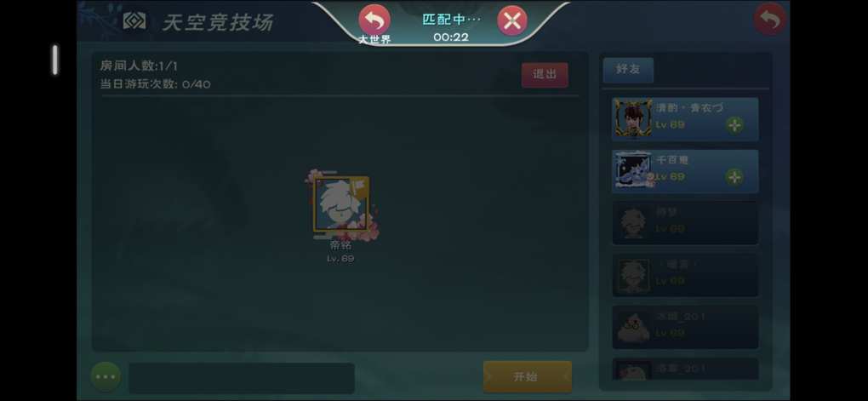Select the friend entry ending _201 with chick avatar
Viewport: 868px width, 401px height.
[x=685, y=327]
